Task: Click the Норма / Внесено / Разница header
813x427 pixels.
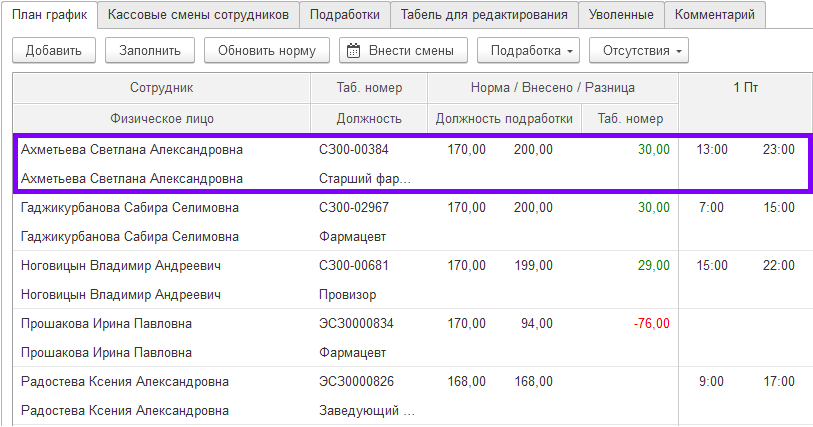Action: (552, 88)
